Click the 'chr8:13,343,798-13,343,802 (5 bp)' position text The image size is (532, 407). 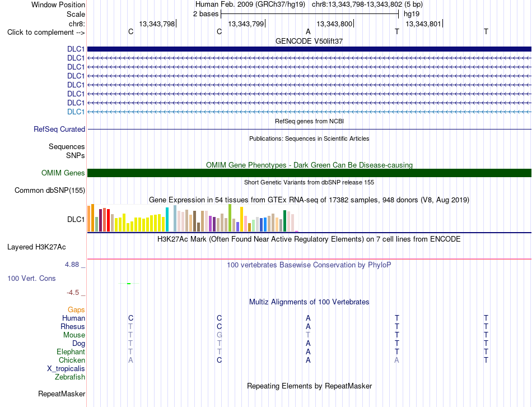(367, 4)
